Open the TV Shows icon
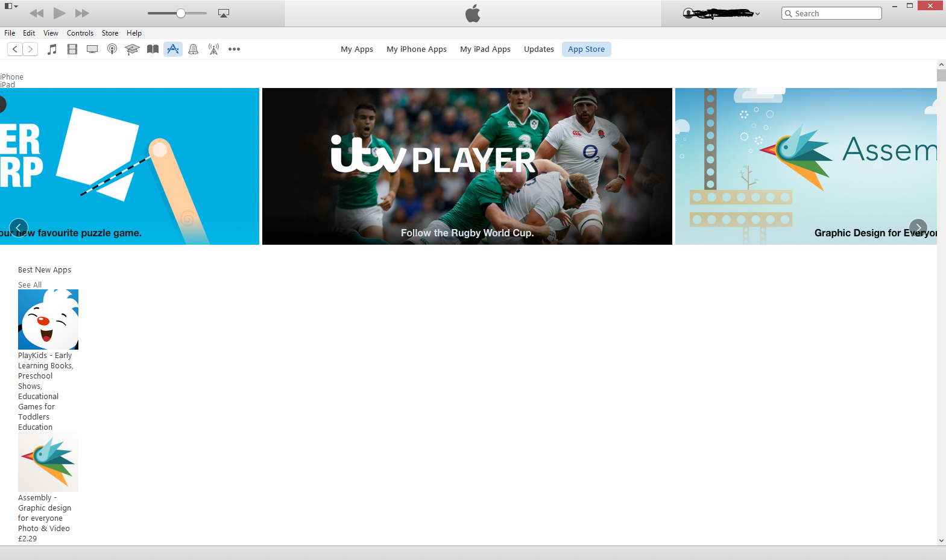946x560 pixels. [92, 49]
